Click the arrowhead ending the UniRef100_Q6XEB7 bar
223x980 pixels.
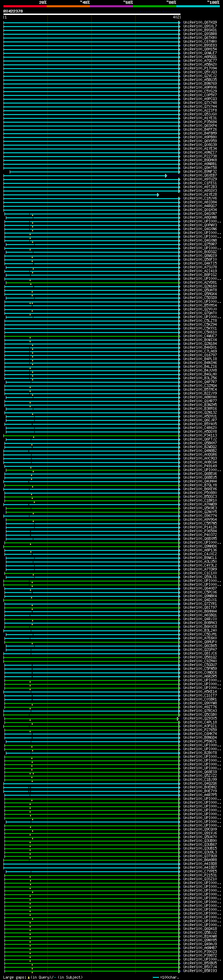click(166, 175)
